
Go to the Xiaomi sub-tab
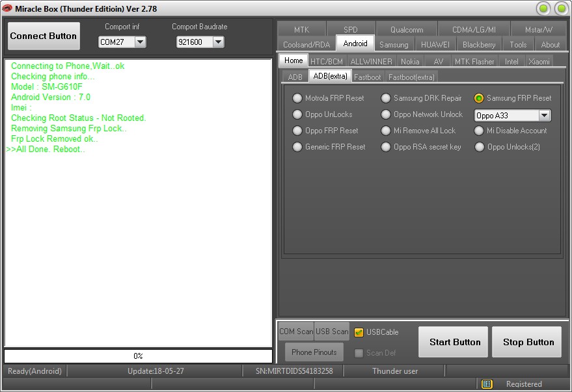(539, 62)
